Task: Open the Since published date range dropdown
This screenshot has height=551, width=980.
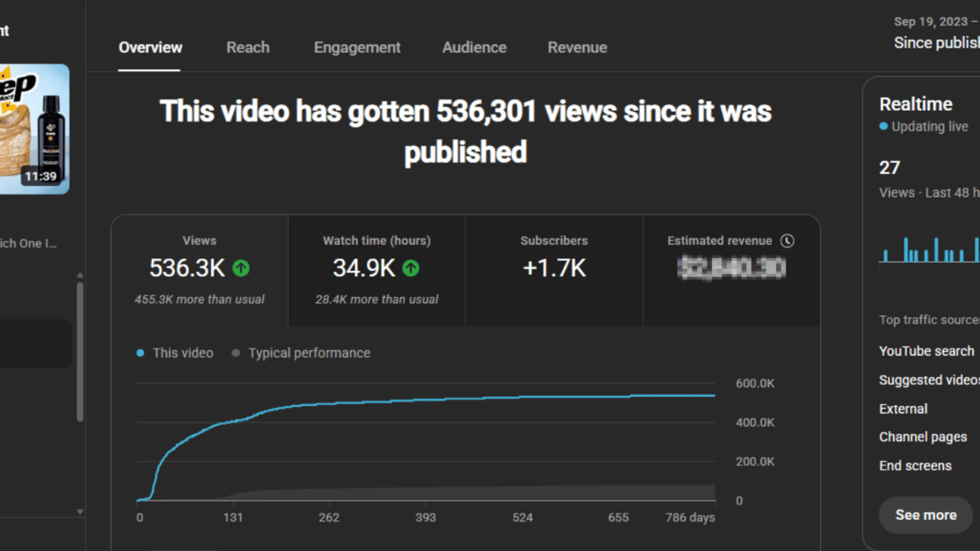Action: pos(936,42)
